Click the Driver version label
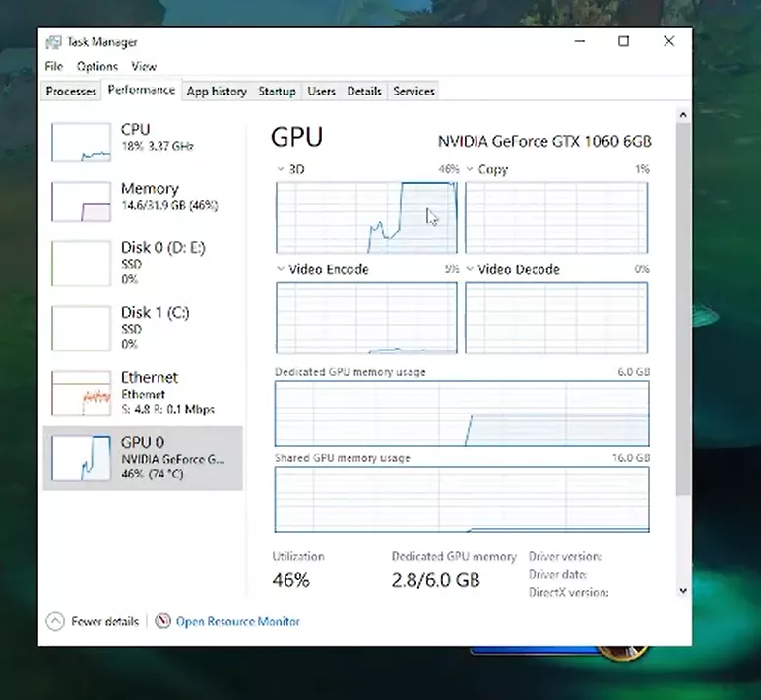Image resolution: width=761 pixels, height=700 pixels. [x=565, y=557]
